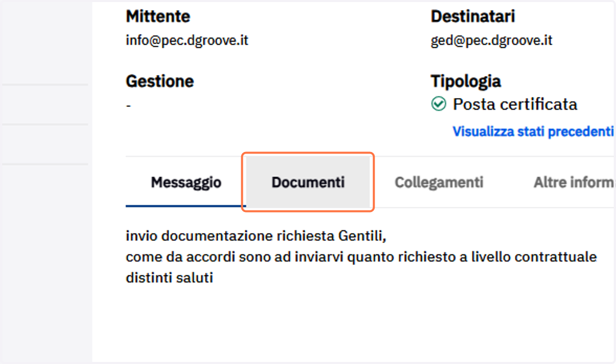This screenshot has height=364, width=616.
Task: Click the Mittente heading
Action: (x=158, y=16)
